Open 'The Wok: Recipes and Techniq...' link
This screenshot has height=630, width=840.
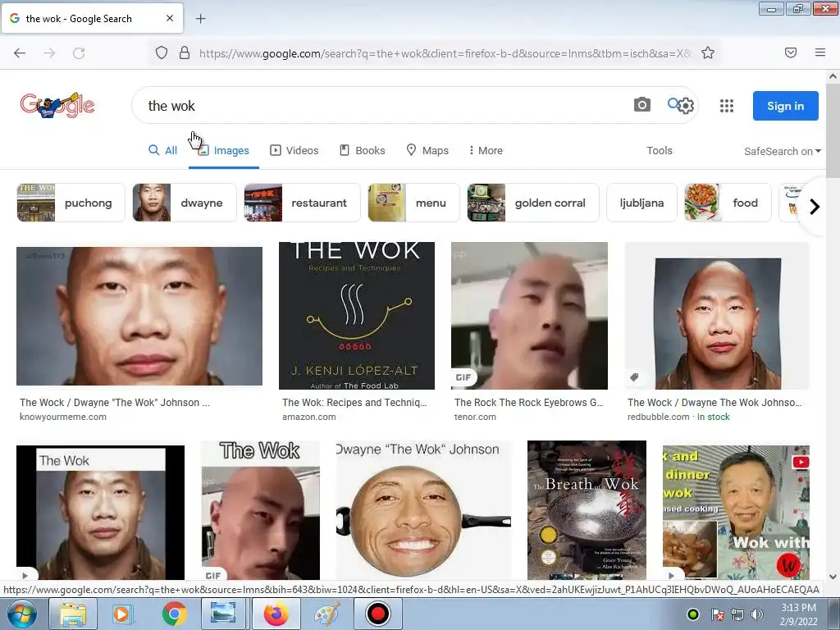tap(354, 402)
